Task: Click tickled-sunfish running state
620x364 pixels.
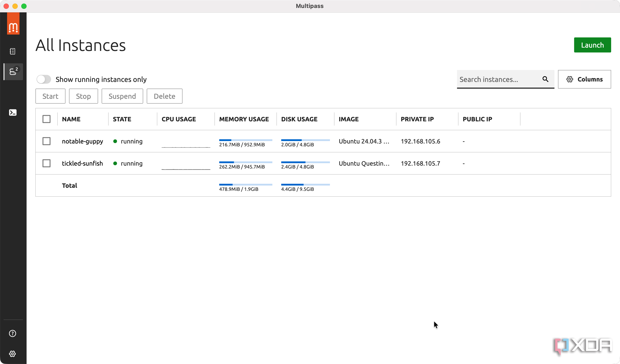Action: pos(128,164)
